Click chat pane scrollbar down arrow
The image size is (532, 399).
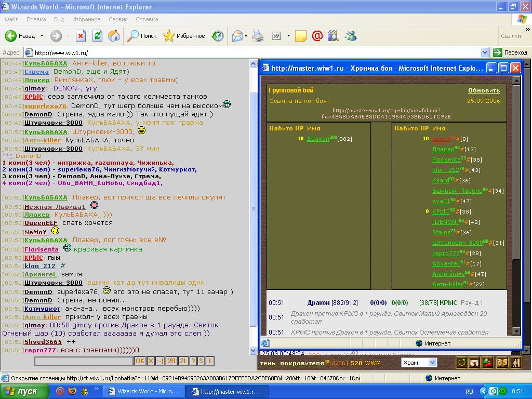tap(253, 350)
